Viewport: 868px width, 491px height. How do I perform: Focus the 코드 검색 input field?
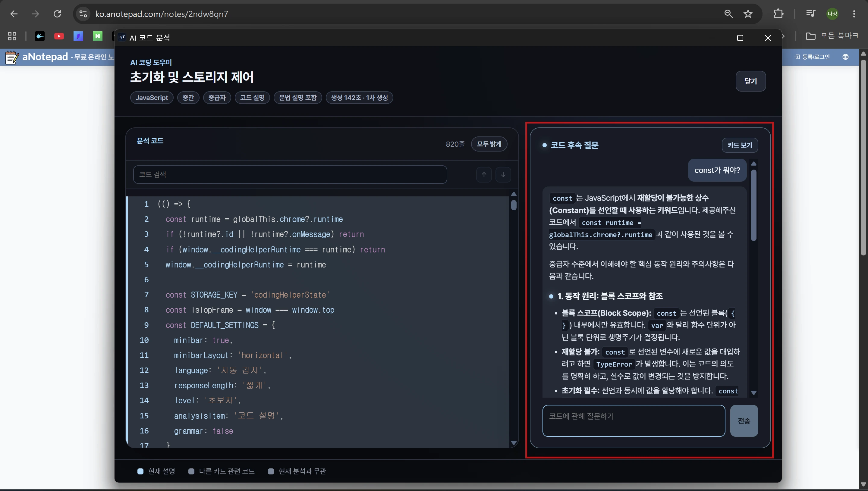(x=290, y=174)
